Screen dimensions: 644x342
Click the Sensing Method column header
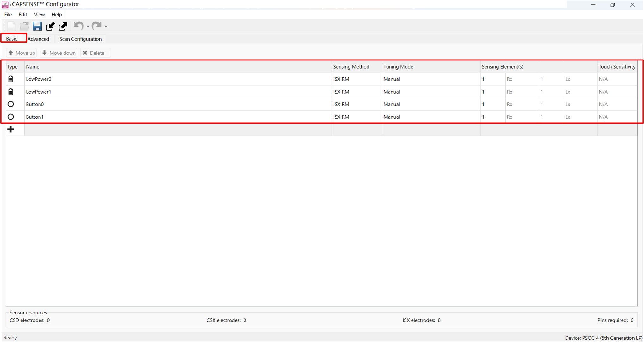(357, 67)
